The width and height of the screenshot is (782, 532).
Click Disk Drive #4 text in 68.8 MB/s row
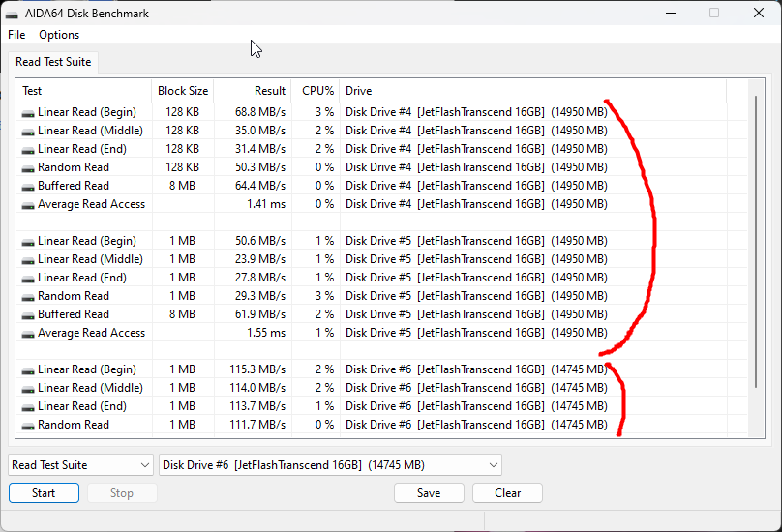[378, 112]
